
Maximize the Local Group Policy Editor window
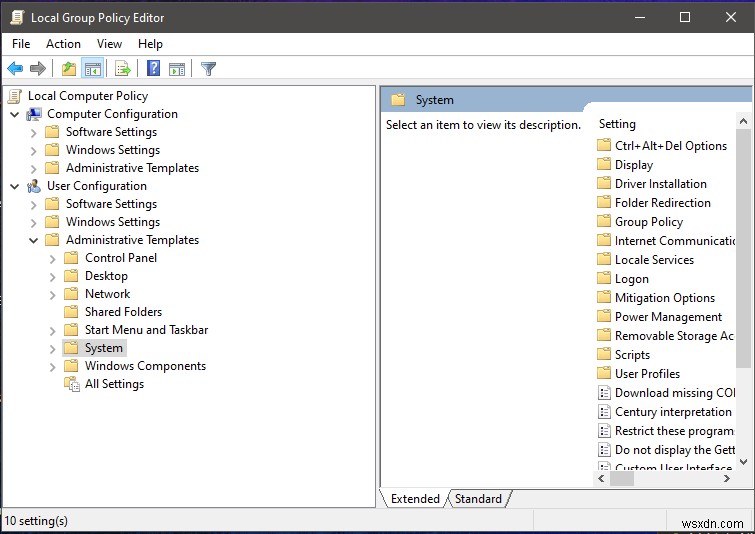[685, 17]
